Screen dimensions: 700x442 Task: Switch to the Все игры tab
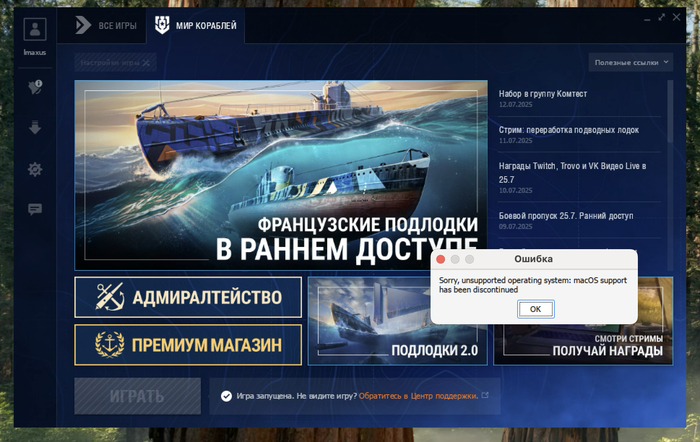pyautogui.click(x=107, y=23)
